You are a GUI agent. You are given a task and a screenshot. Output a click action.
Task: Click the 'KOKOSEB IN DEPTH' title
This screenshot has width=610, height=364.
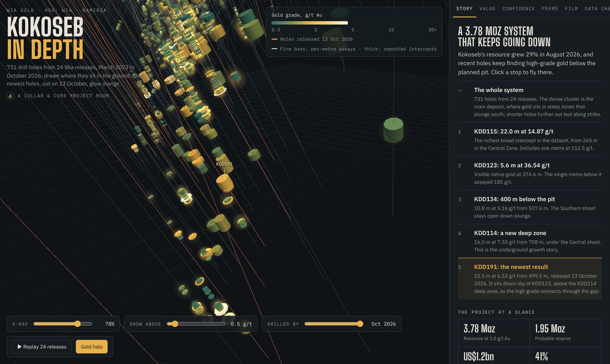click(45, 38)
